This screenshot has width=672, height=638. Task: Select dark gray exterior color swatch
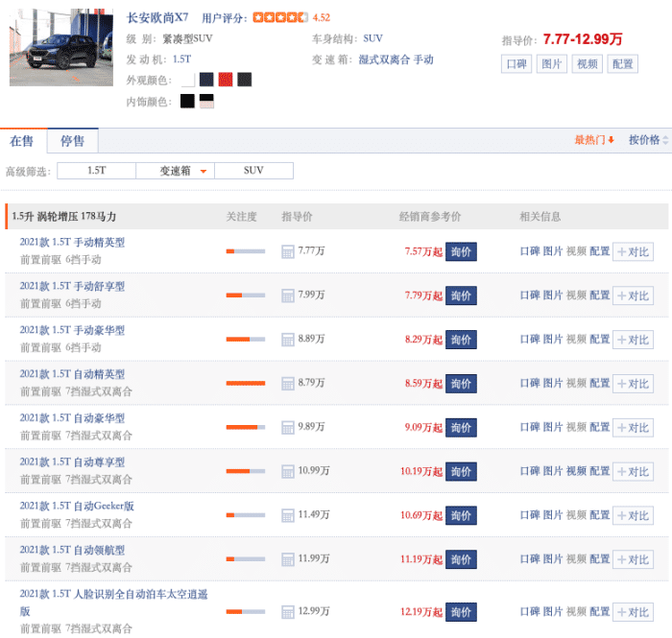[x=244, y=80]
